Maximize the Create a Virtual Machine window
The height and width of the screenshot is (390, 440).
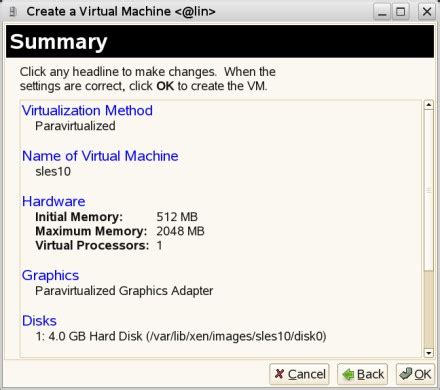click(x=401, y=12)
